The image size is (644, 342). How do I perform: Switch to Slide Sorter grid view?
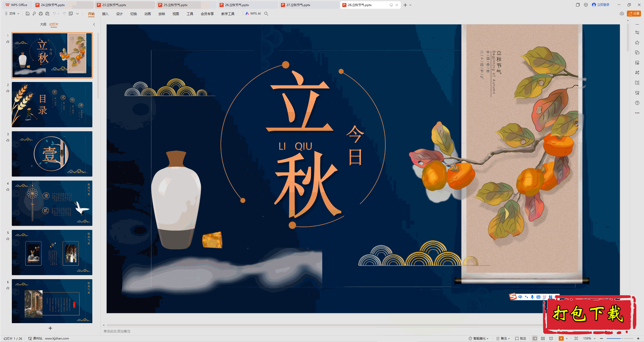pos(543,338)
